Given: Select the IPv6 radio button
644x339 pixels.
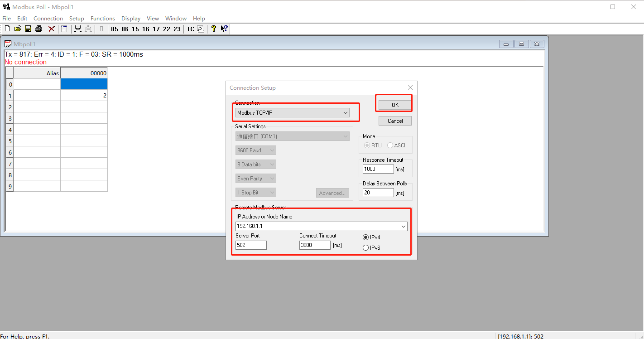Looking at the screenshot, I should (x=366, y=248).
